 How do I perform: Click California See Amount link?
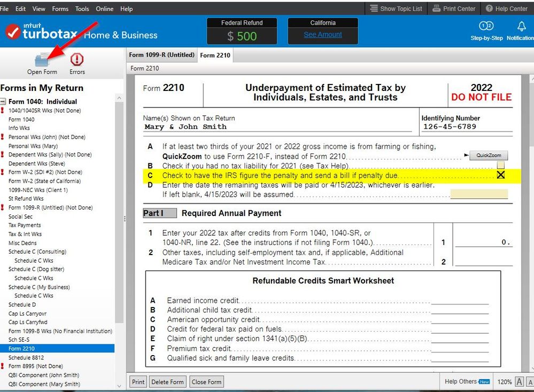(x=322, y=34)
